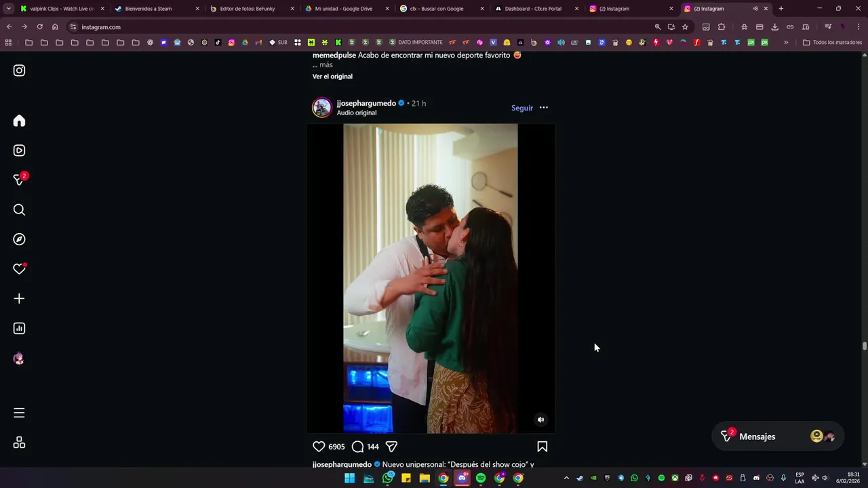The width and height of the screenshot is (868, 488).
Task: Show more bookmarks with chevron overflow
Action: click(x=786, y=42)
